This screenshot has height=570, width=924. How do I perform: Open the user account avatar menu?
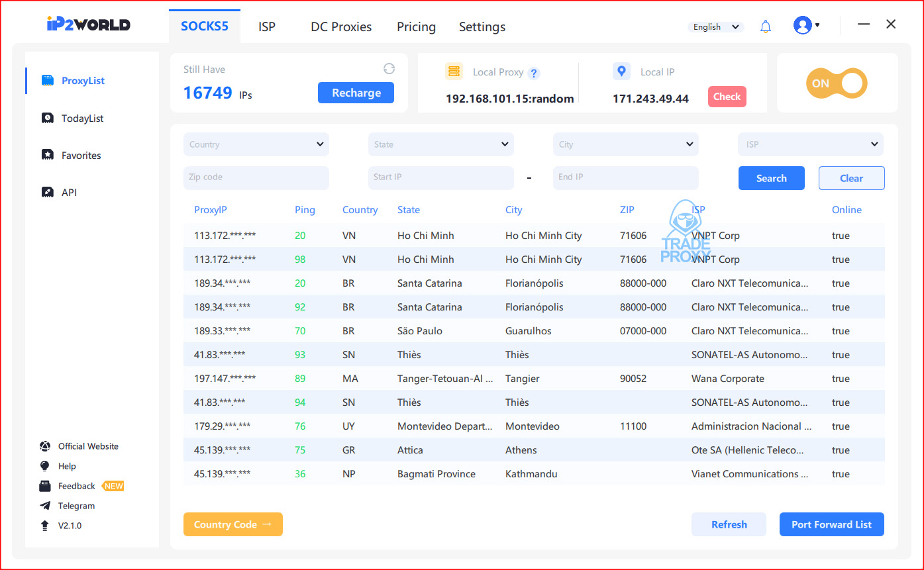click(x=803, y=26)
